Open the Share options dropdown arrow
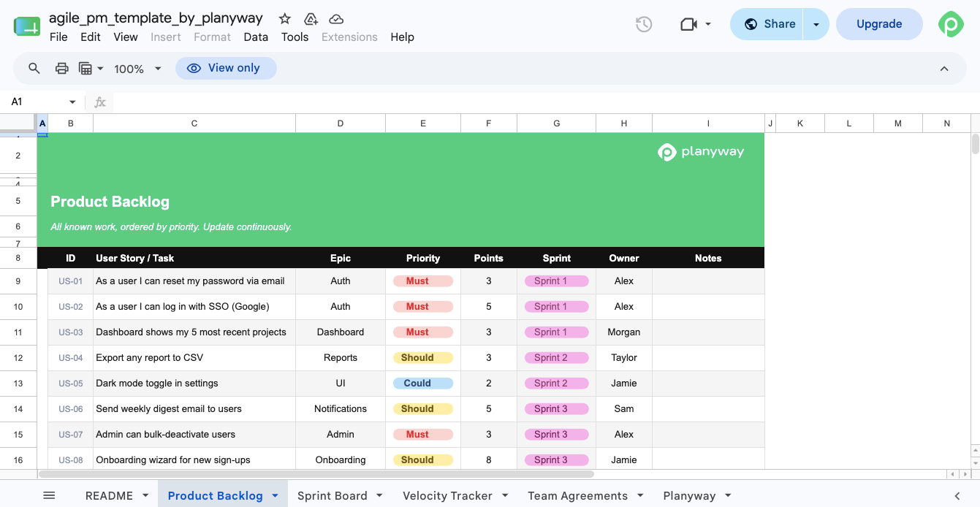Image resolution: width=980 pixels, height=507 pixels. (x=816, y=24)
